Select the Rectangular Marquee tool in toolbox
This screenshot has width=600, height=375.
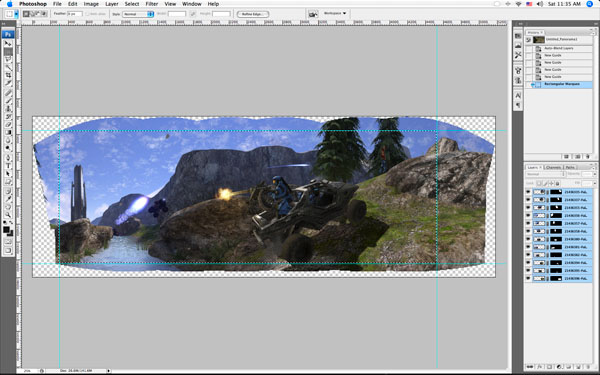[x=8, y=51]
